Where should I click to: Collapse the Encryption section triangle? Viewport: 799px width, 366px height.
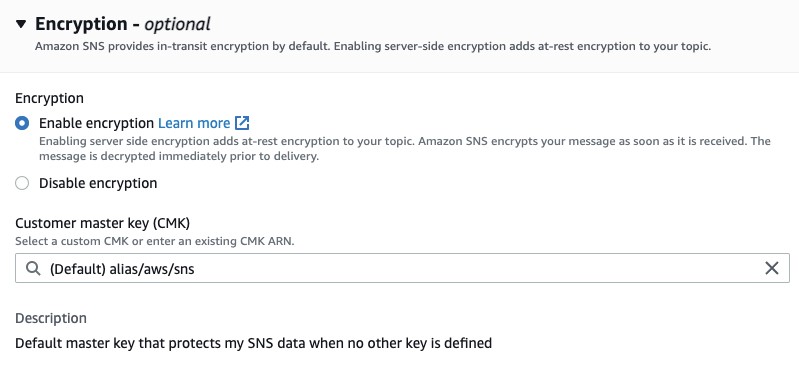21,24
